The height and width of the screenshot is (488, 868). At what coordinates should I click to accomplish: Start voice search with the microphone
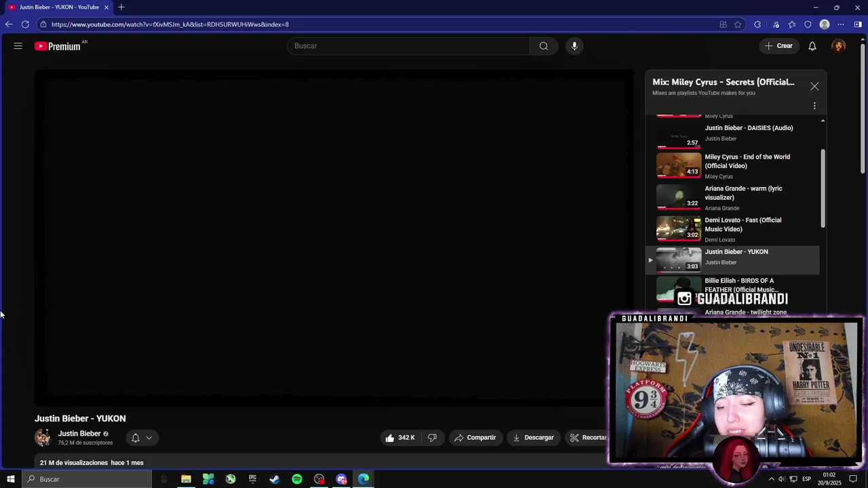574,46
